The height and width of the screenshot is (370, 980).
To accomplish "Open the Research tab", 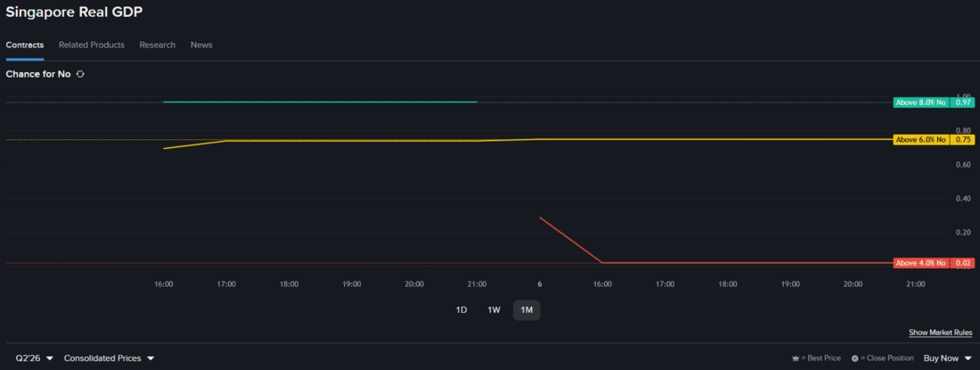I will tap(158, 45).
